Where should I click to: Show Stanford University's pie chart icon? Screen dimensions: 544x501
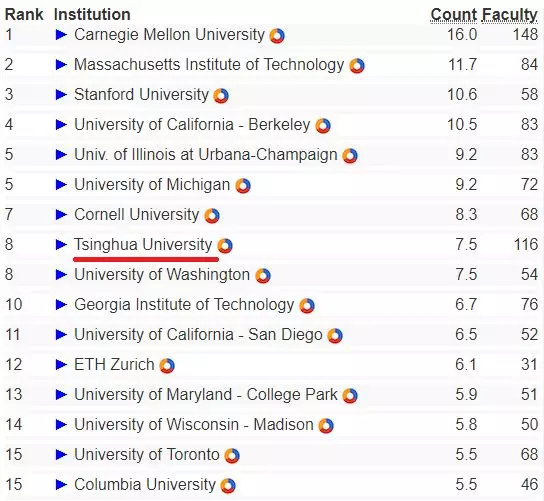pos(221,96)
